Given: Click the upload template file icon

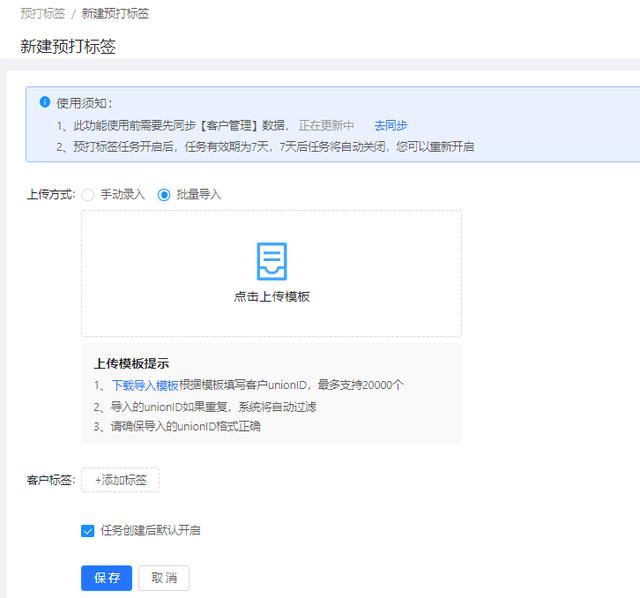Looking at the screenshot, I should (272, 261).
